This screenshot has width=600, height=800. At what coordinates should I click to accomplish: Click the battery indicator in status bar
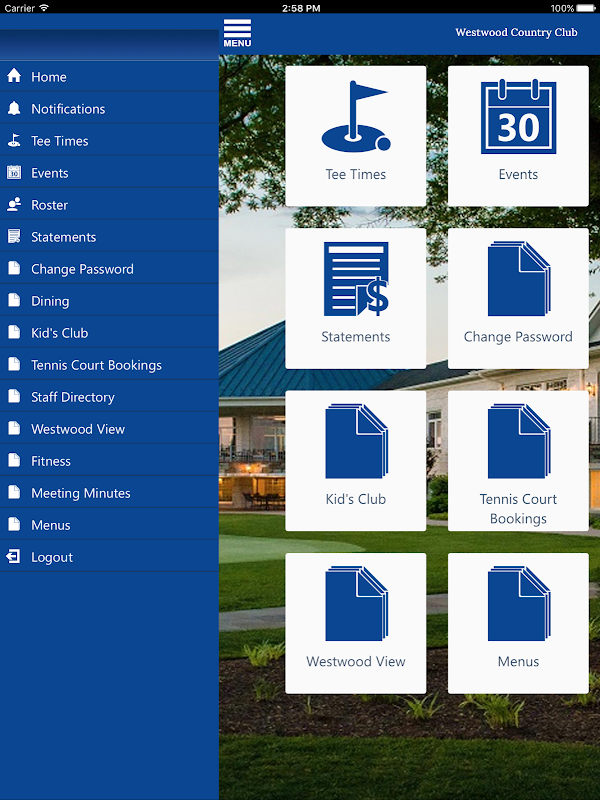coord(585,8)
